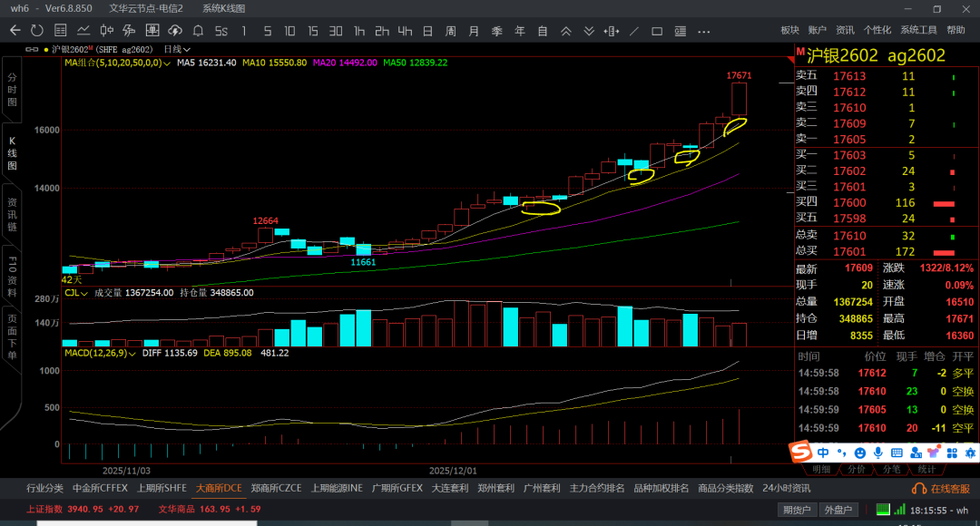980x526 pixels.
Task: Check the green signal strength bars icon
Action: [899, 509]
